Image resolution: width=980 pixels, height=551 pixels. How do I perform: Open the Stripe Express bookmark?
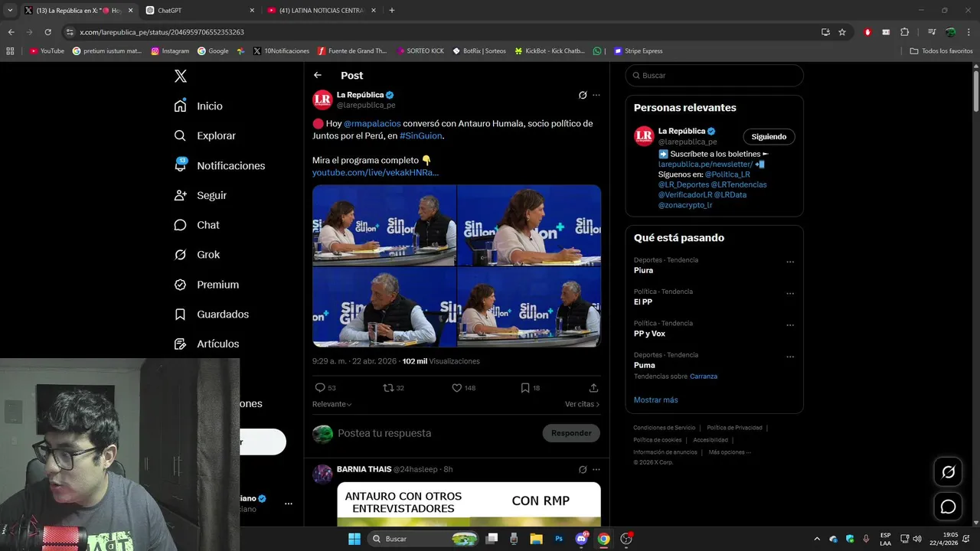pyautogui.click(x=638, y=51)
